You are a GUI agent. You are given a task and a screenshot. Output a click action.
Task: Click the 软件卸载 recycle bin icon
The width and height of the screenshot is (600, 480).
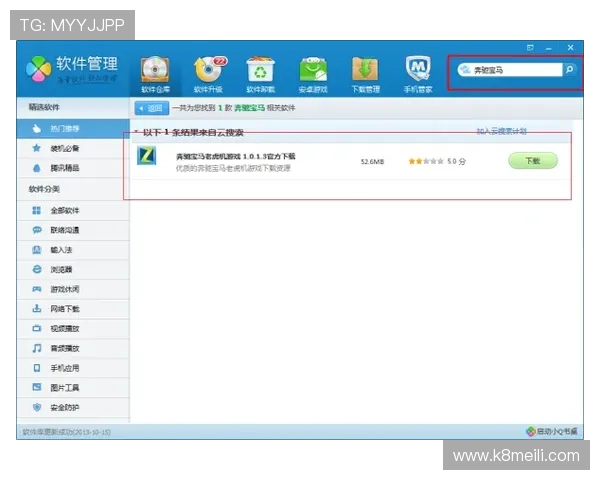pos(261,72)
